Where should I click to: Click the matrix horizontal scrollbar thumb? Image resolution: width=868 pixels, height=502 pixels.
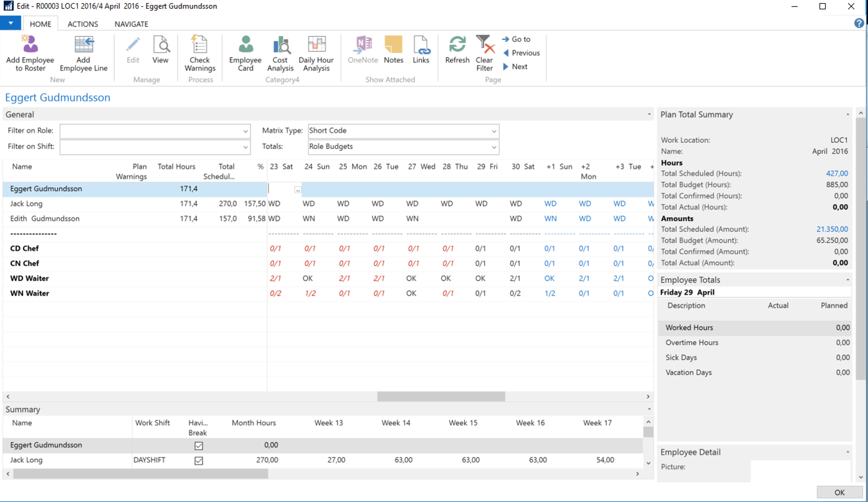click(x=441, y=397)
